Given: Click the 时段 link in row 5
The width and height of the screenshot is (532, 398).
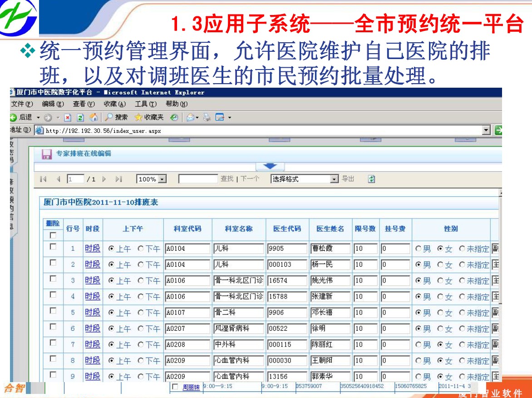Looking at the screenshot, I should point(93,313).
